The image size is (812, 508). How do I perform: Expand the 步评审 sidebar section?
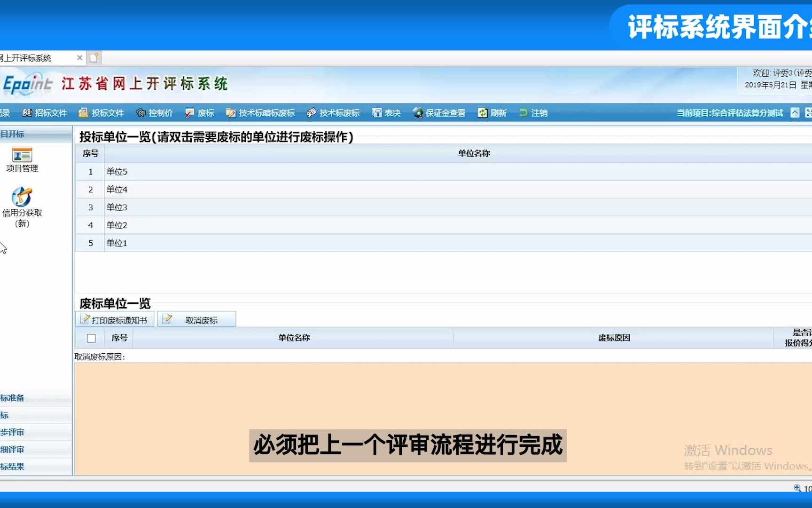click(35, 432)
